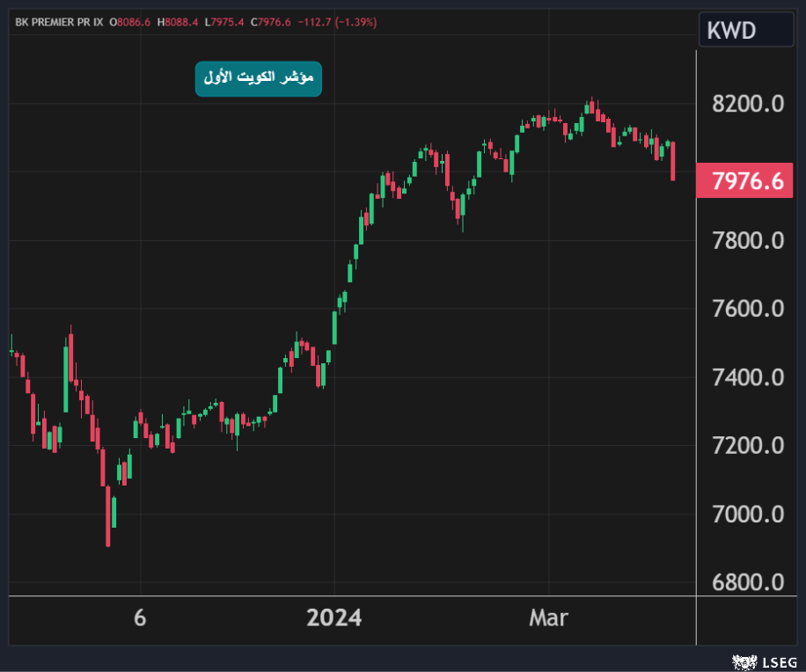Click the 8200.0 price axis label
Image resolution: width=806 pixels, height=672 pixels.
(x=747, y=104)
